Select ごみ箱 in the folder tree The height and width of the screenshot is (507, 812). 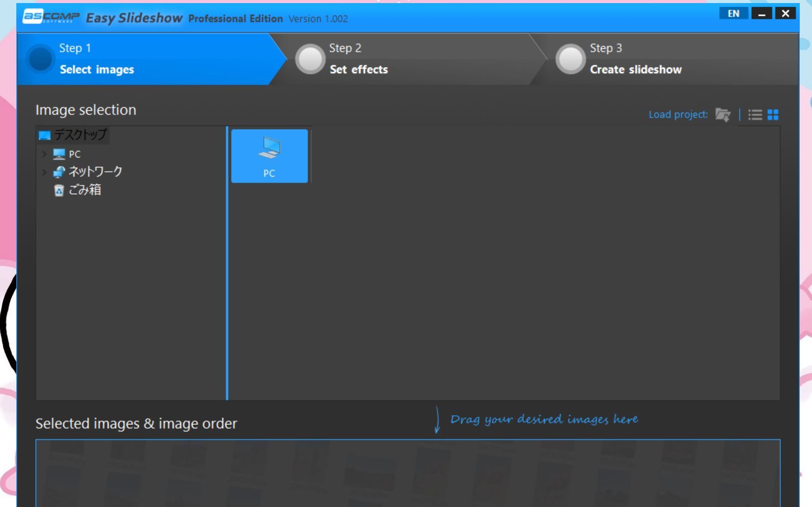click(x=85, y=190)
